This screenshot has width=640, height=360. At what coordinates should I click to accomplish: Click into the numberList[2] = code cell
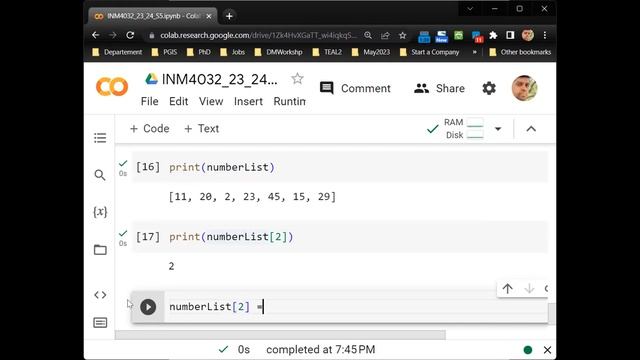[x=355, y=307]
